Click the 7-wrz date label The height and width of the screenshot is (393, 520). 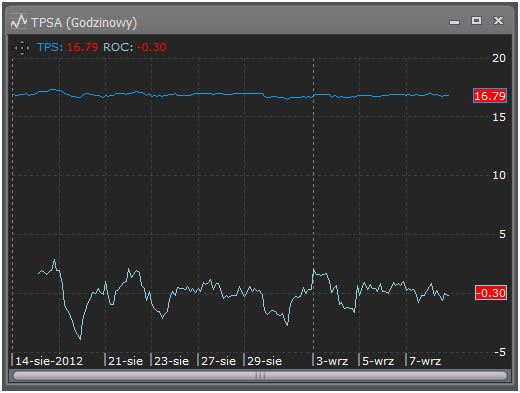(425, 361)
